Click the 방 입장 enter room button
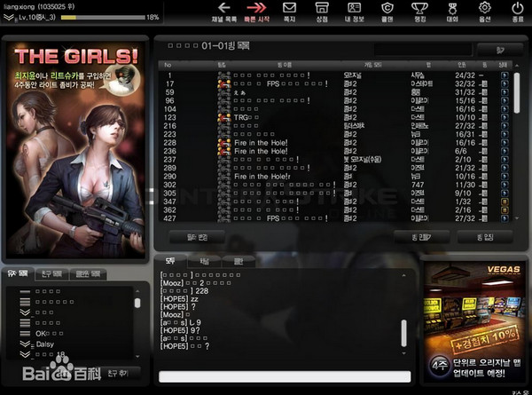 tap(485, 237)
